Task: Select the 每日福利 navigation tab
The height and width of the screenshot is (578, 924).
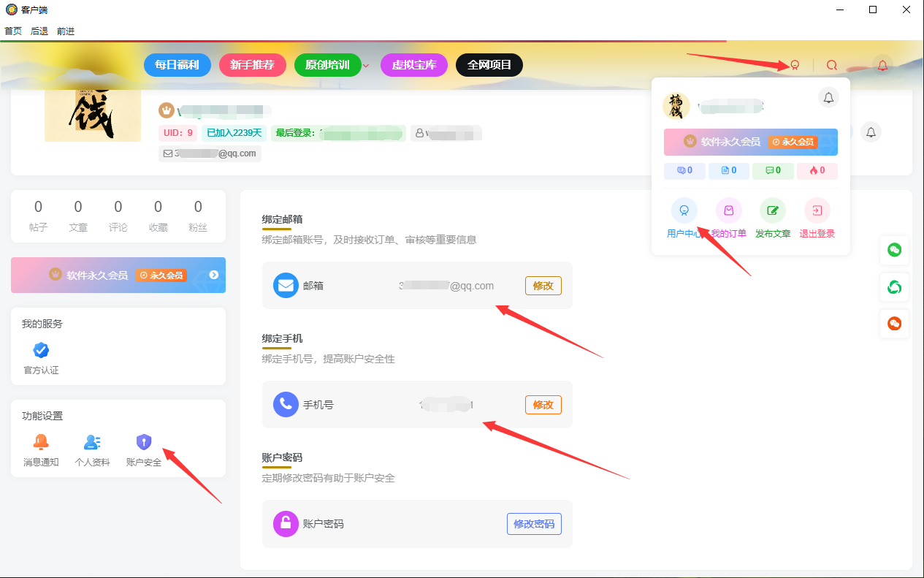Action: coord(177,65)
